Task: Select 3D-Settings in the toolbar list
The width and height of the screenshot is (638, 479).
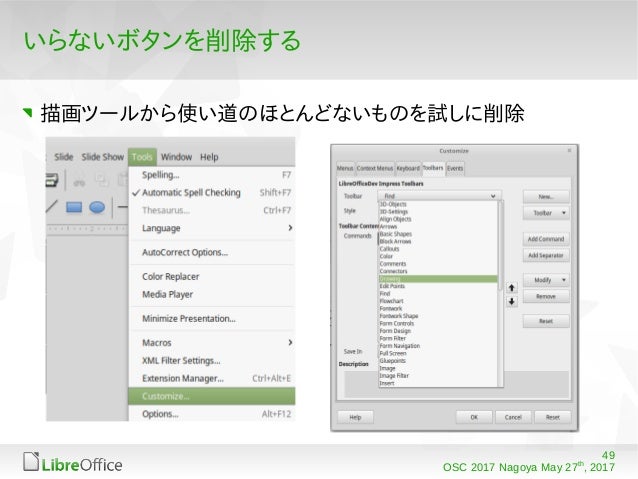Action: [438, 212]
